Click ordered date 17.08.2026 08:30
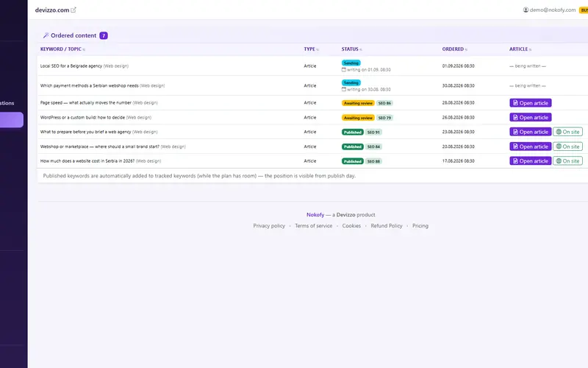Screen dimensions: 588x368 pos(458,161)
